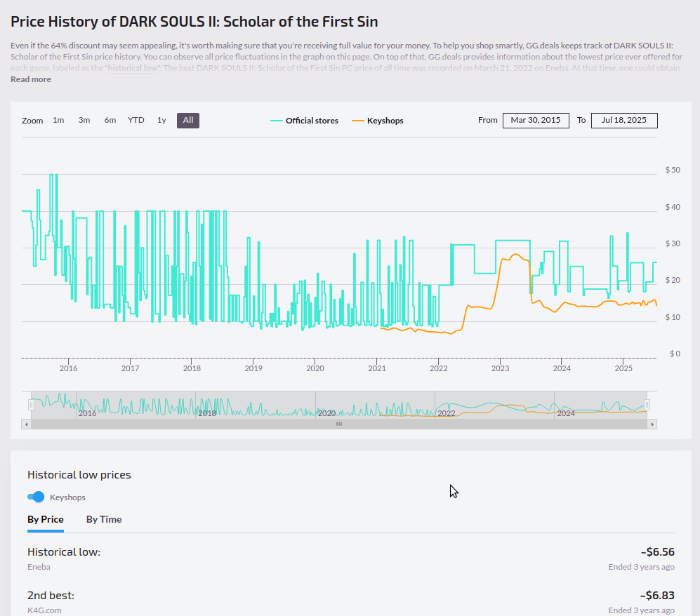Set chart zoom to 1y
The image size is (700, 616).
click(161, 121)
